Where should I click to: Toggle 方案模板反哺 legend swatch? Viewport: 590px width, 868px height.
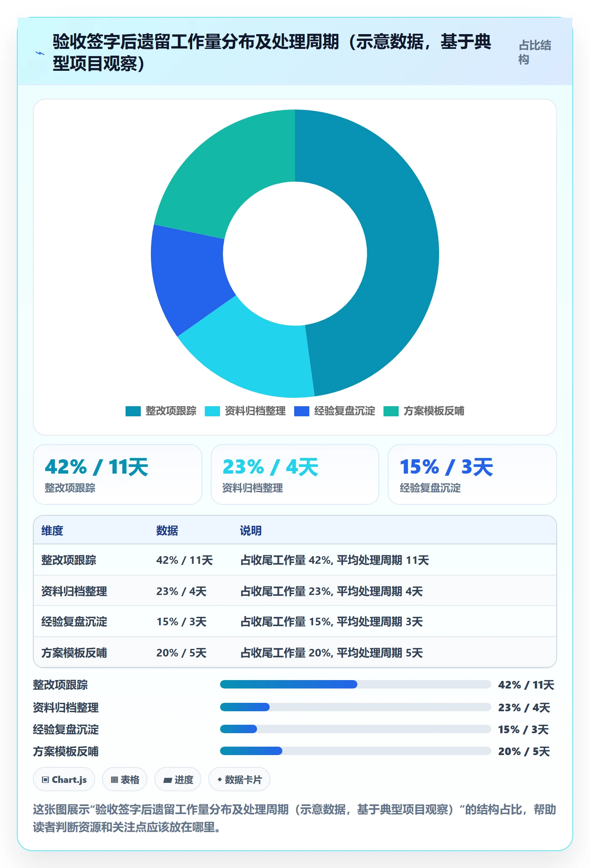click(391, 411)
